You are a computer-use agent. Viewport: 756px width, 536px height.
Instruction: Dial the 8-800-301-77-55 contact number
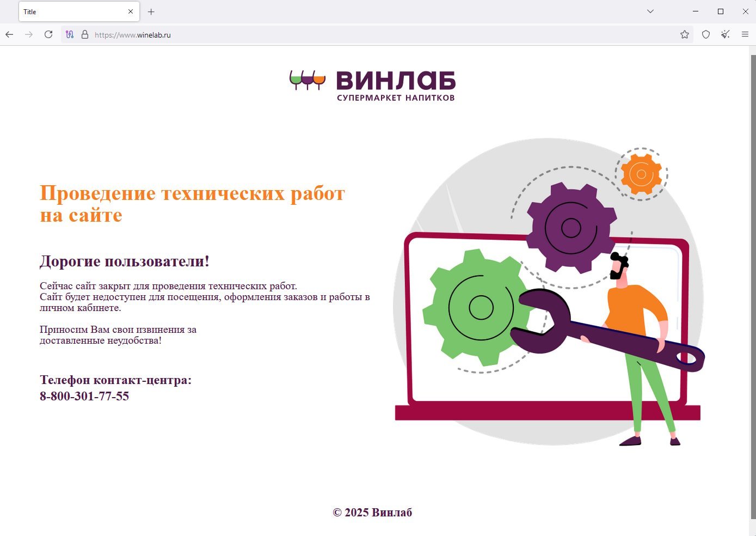pos(84,397)
